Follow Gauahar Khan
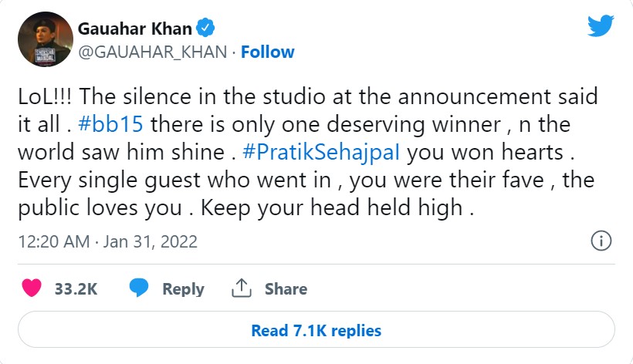The width and height of the screenshot is (633, 364). click(x=267, y=52)
